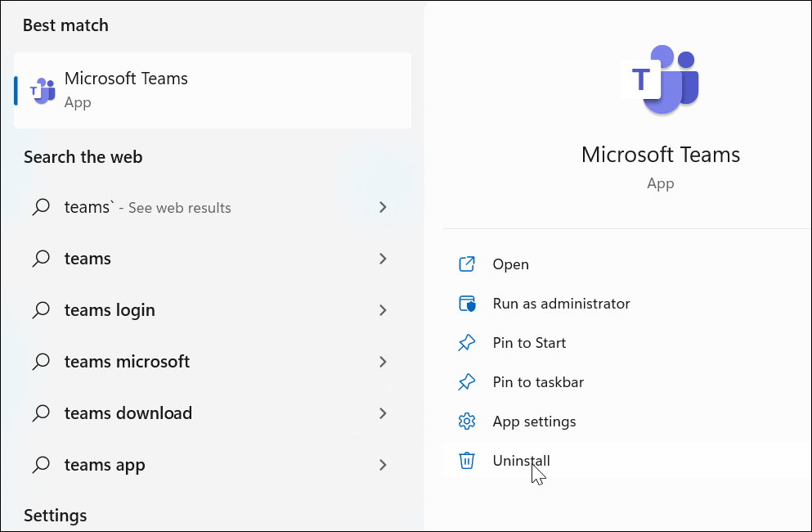Click Run as administrator action text
Image resolution: width=812 pixels, height=532 pixels.
(x=561, y=303)
